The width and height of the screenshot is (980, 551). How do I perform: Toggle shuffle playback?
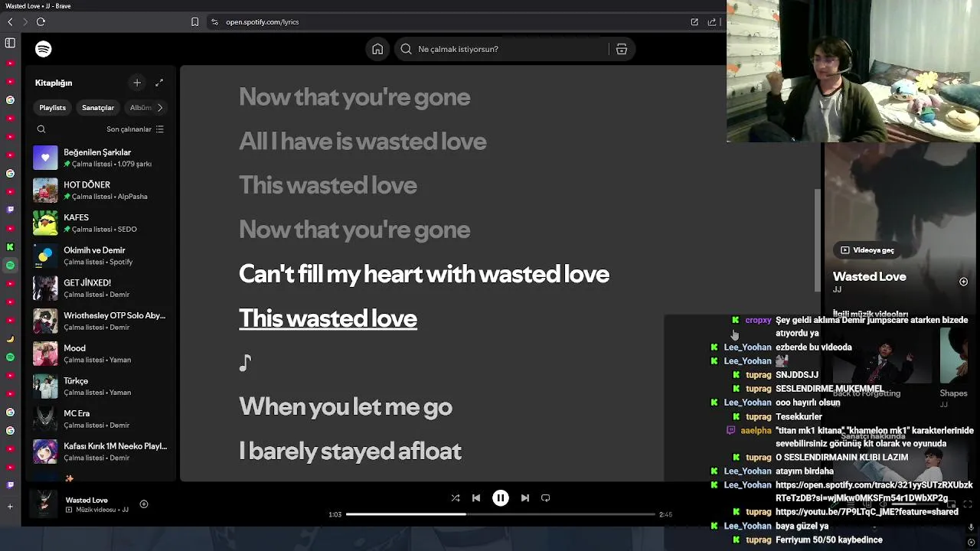click(456, 498)
